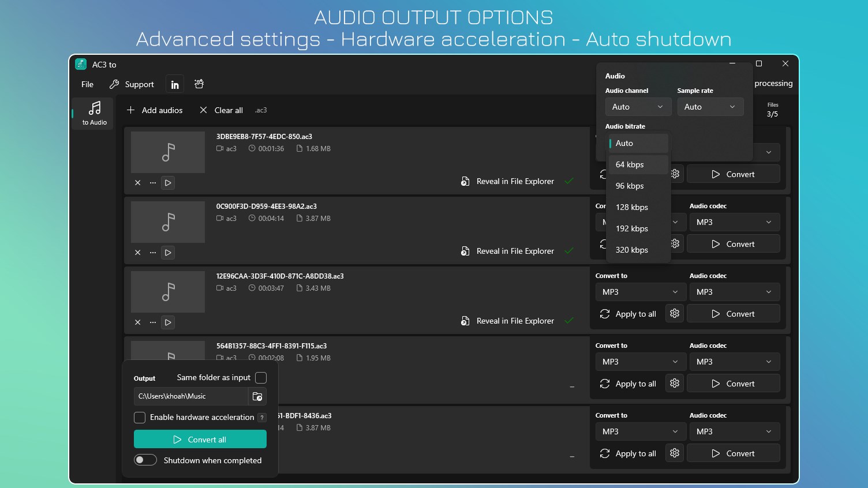The width and height of the screenshot is (868, 488).
Task: Click the gift feedback icon in toolbar
Action: pyautogui.click(x=199, y=84)
